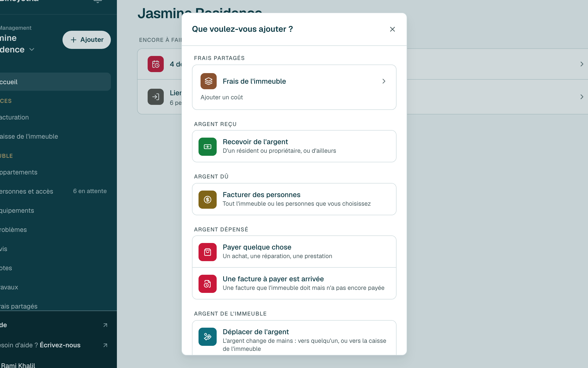Viewport: 588px width, 368px height.
Task: Choose 'Recevoir de l'argent' option
Action: 294,146
